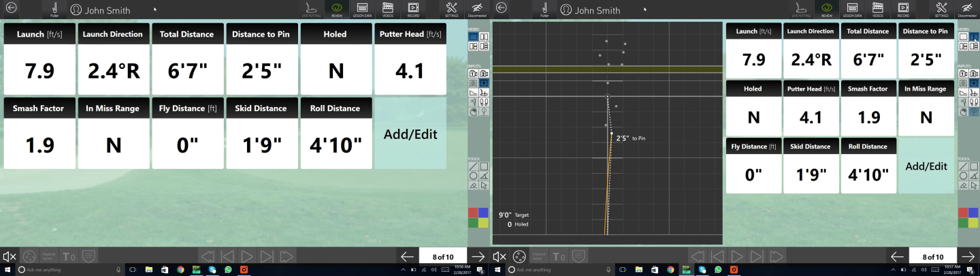Click the Windows Start button
The height and width of the screenshot is (276, 980).
point(6,270)
